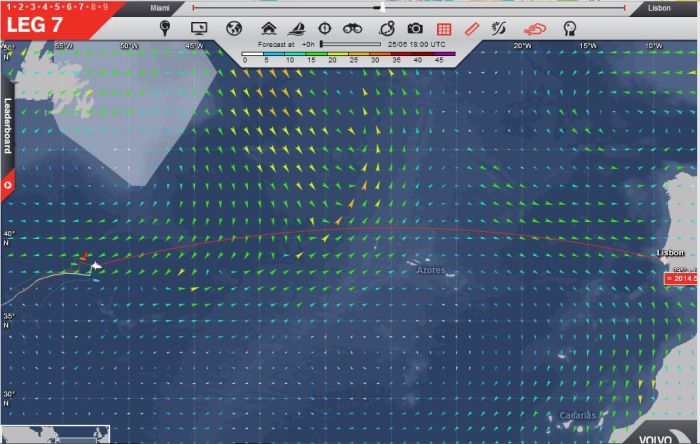Screen dimensions: 700x444
Task: Click the white boat marker on map
Action: [x=96, y=266]
